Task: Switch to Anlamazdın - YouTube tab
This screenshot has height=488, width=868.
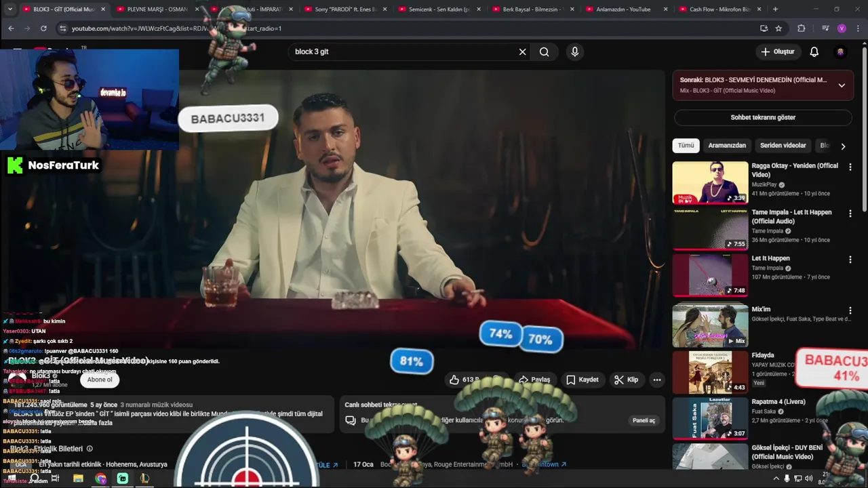Action: (627, 9)
